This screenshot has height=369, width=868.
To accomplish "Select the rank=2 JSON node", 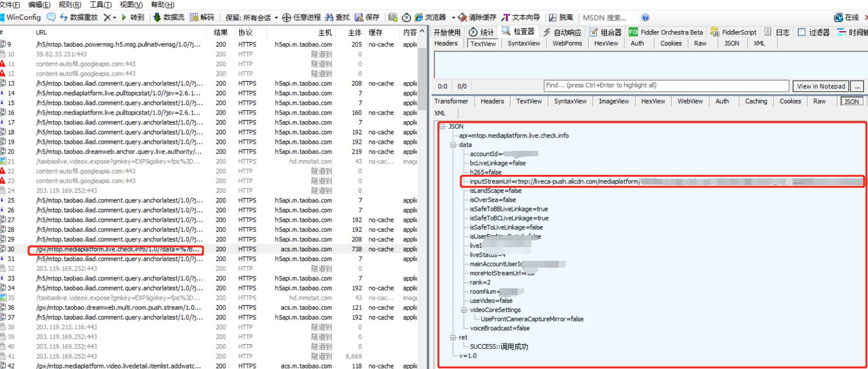I will (480, 282).
